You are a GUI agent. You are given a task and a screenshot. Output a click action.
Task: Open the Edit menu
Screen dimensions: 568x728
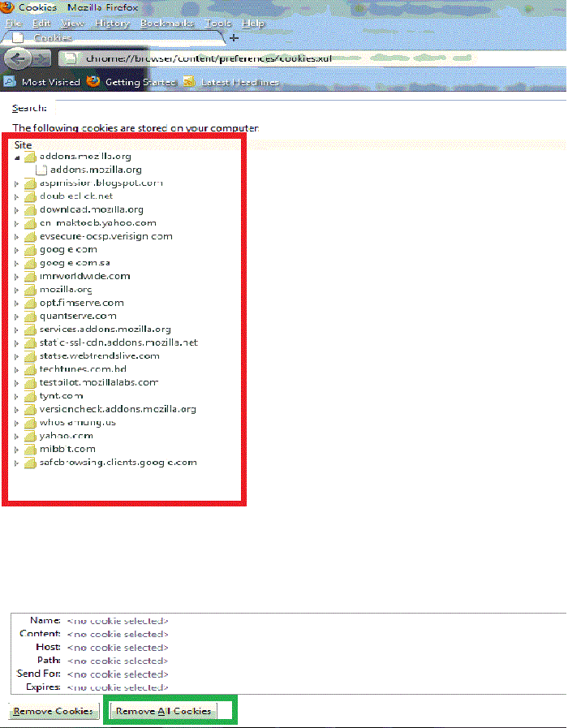pyautogui.click(x=41, y=23)
